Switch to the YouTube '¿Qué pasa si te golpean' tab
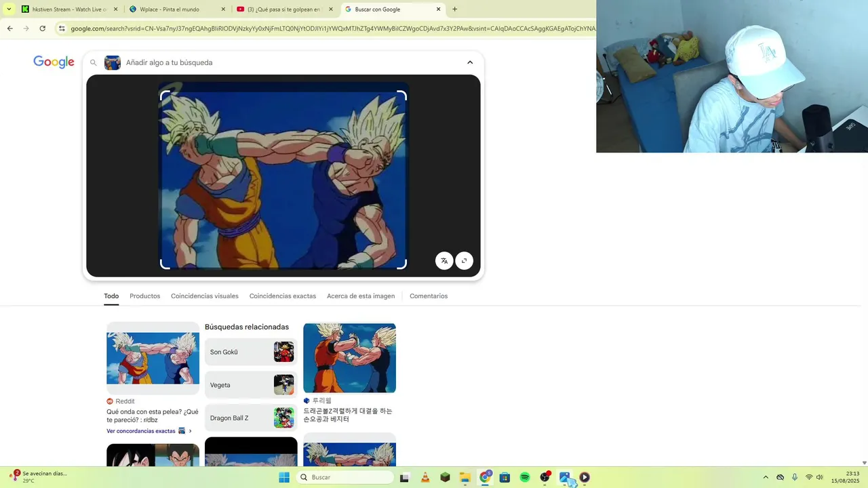The height and width of the screenshot is (488, 868). coord(283,9)
